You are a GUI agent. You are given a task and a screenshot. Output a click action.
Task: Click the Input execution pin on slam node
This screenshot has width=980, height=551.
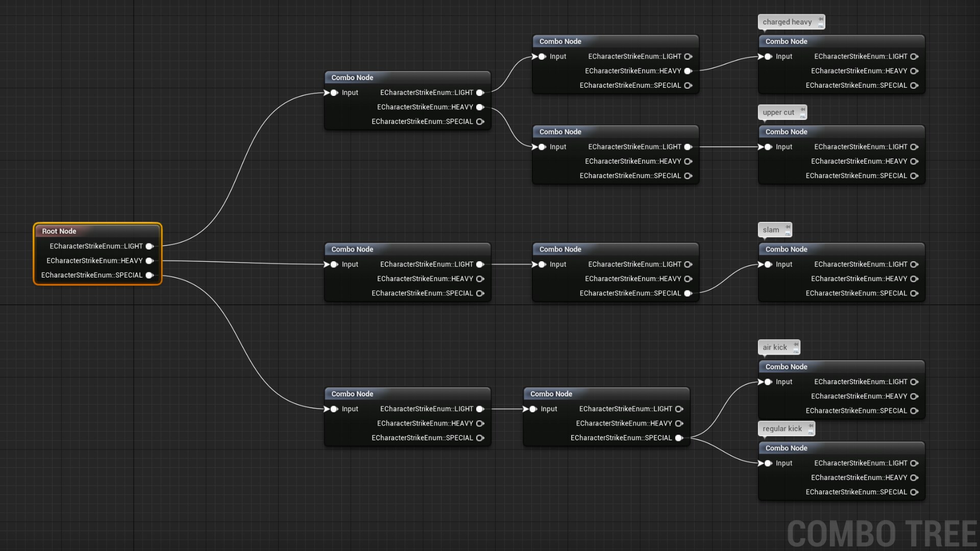(x=768, y=264)
